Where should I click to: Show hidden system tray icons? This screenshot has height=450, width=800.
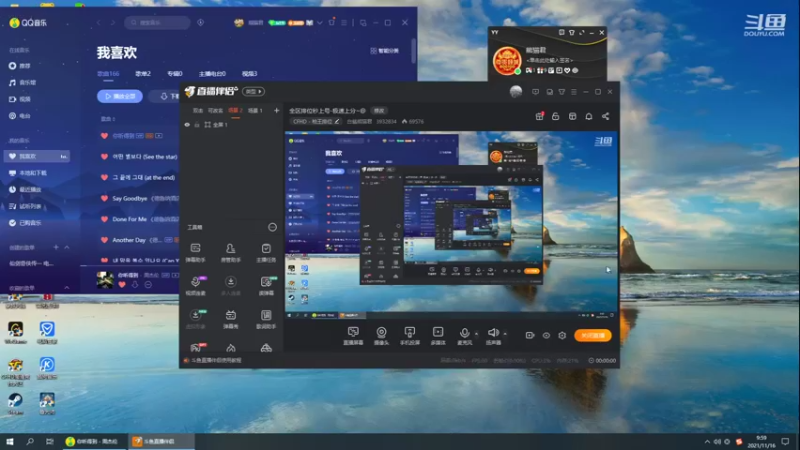pos(707,441)
